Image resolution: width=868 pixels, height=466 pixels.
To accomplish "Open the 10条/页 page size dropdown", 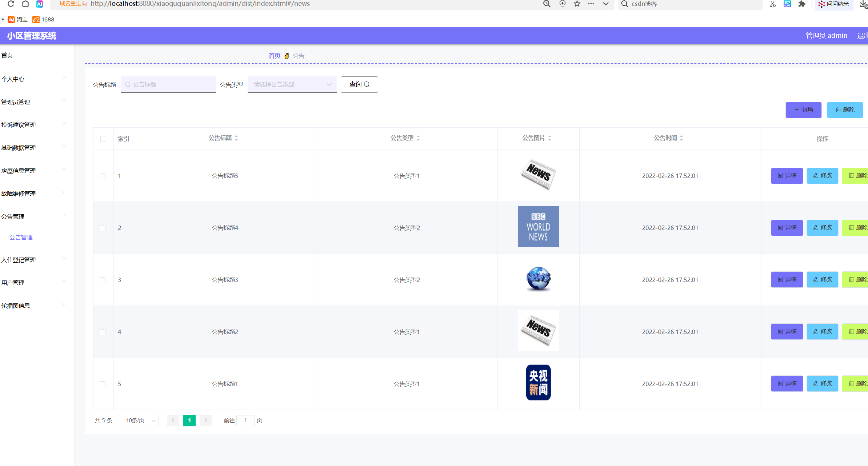I will [138, 421].
